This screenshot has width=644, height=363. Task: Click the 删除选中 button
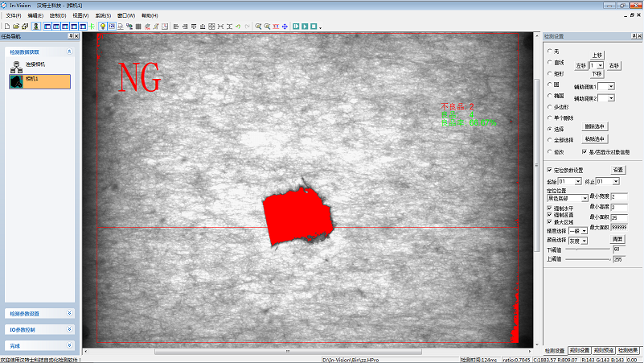coord(595,127)
